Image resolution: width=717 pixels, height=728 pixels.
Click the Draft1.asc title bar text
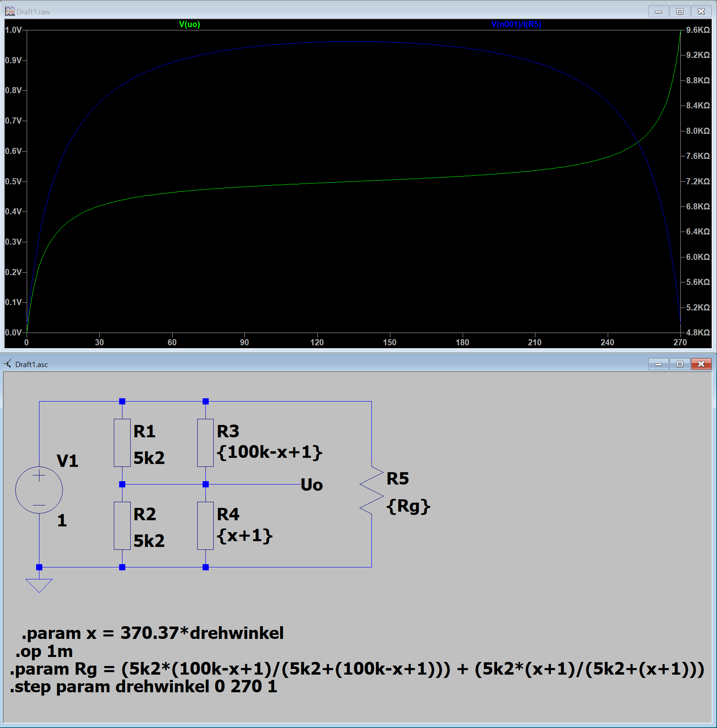[x=32, y=365]
